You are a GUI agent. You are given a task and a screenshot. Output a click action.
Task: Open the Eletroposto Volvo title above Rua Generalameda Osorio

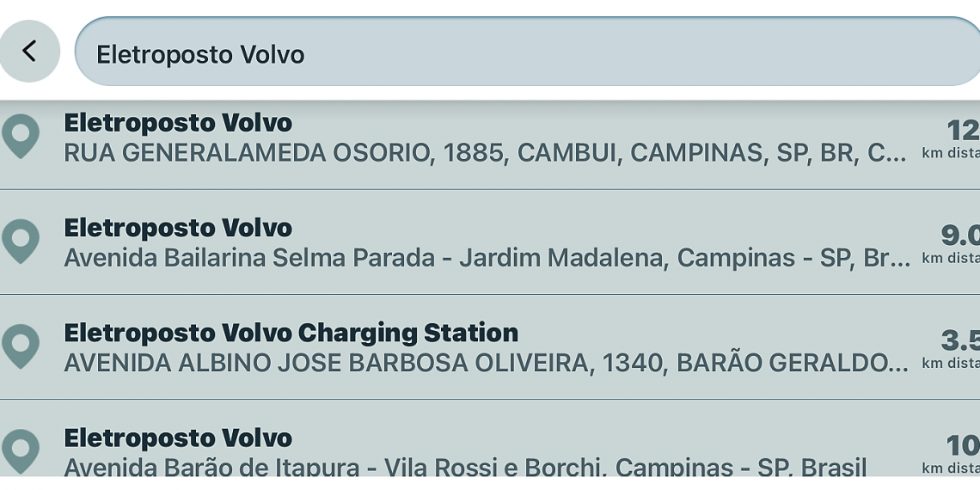[178, 123]
